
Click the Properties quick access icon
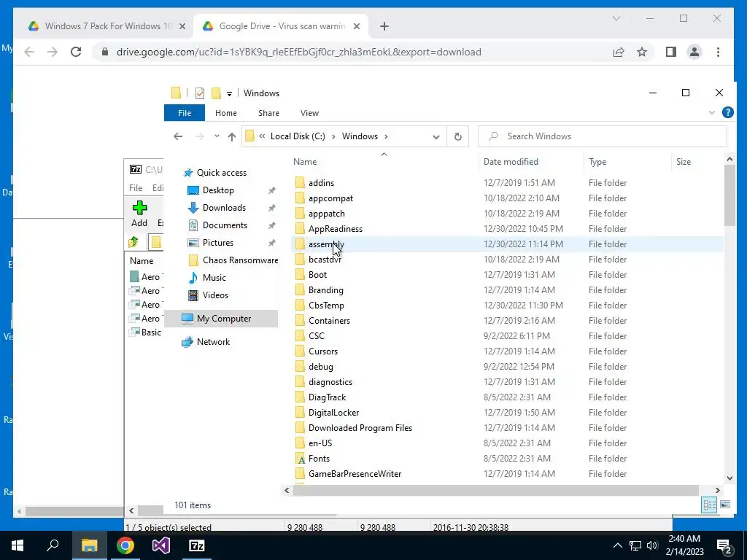point(200,93)
